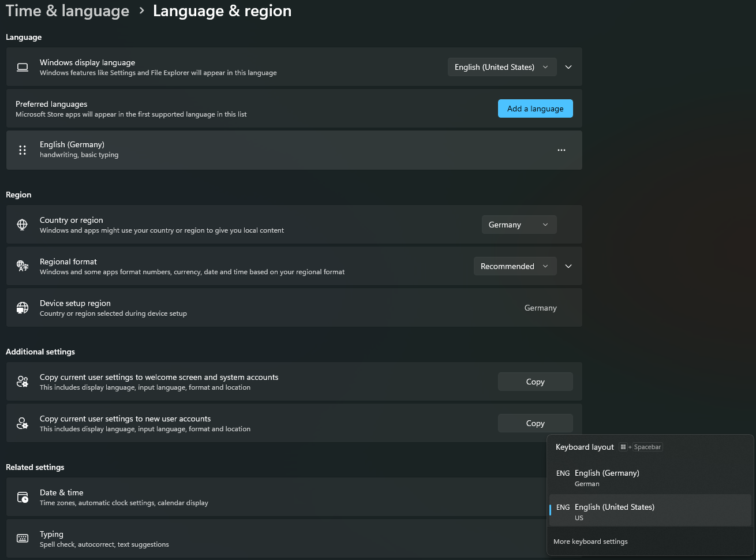
Task: Click the drag handle beside English (Germany)
Action: [x=22, y=150]
